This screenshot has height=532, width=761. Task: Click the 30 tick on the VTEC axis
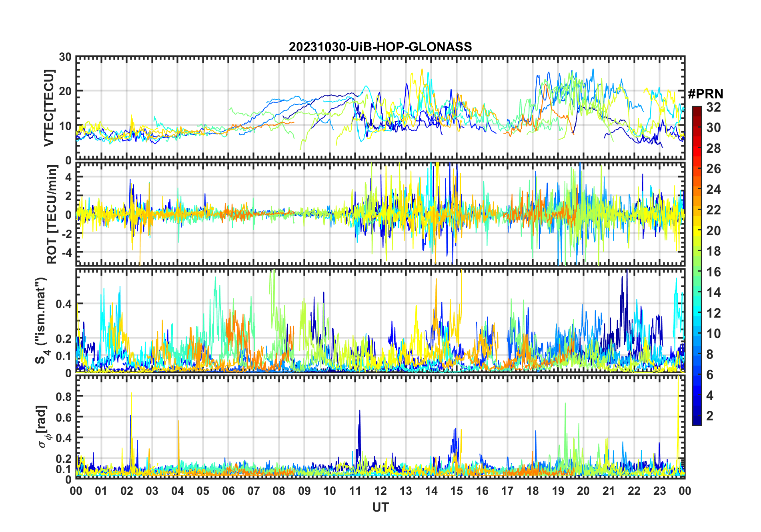pyautogui.click(x=65, y=57)
